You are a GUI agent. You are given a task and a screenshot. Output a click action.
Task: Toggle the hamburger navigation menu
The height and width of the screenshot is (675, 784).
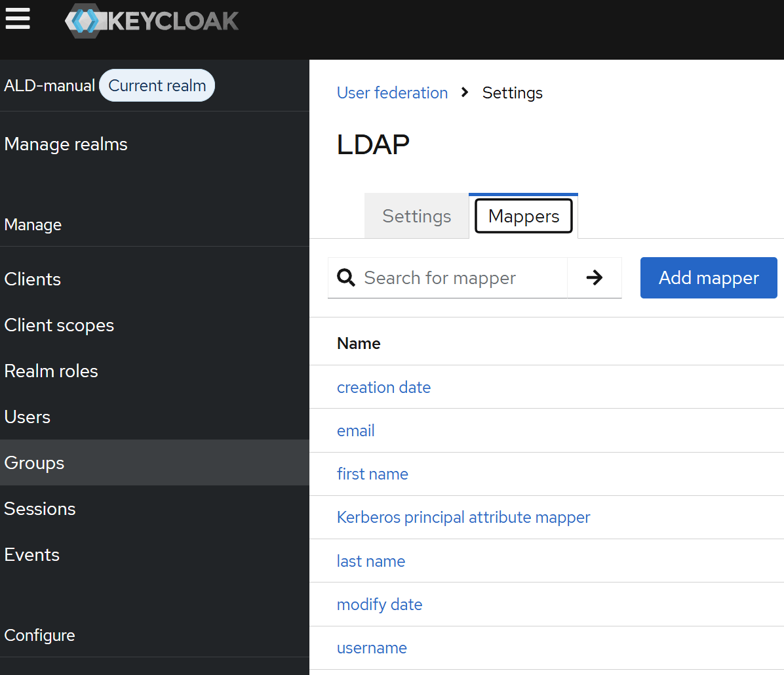click(18, 19)
